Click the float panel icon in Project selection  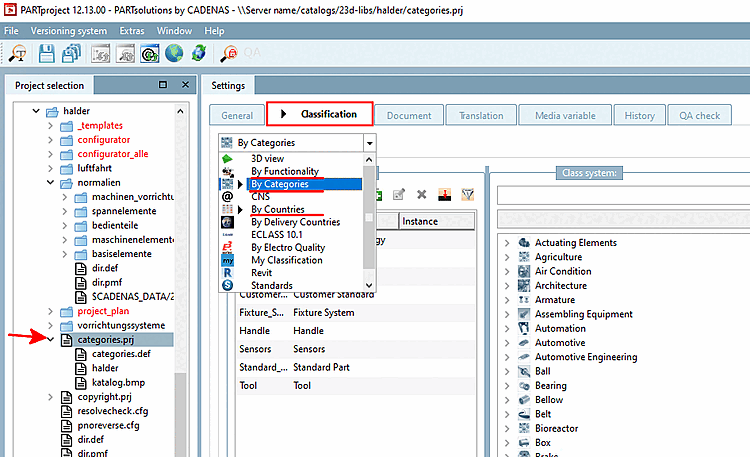163,85
